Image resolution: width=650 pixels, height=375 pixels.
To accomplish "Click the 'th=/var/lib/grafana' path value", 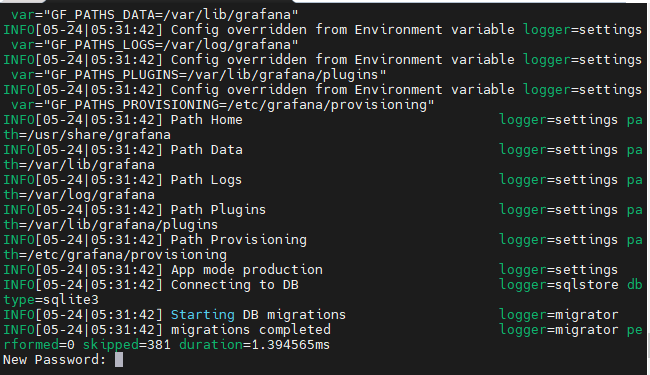I will pos(79,165).
